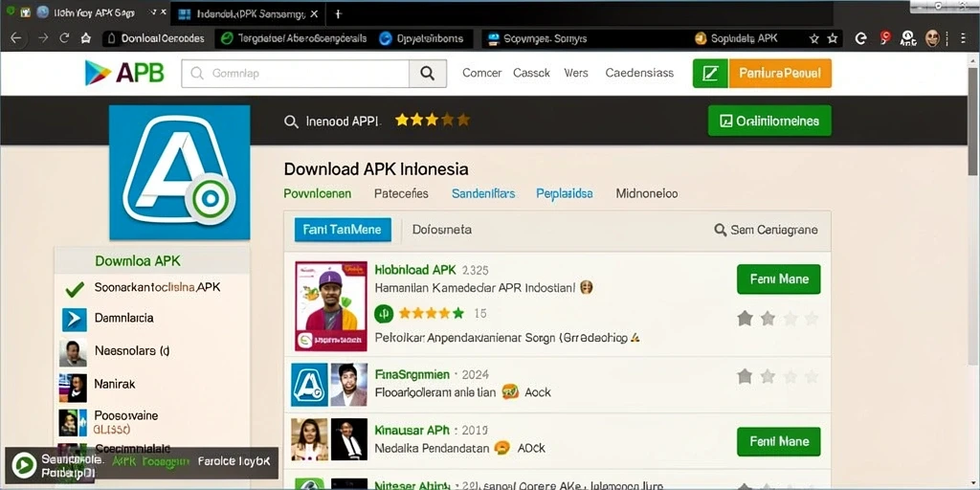
Task: Open the Caedensiass nav link
Action: coord(639,73)
